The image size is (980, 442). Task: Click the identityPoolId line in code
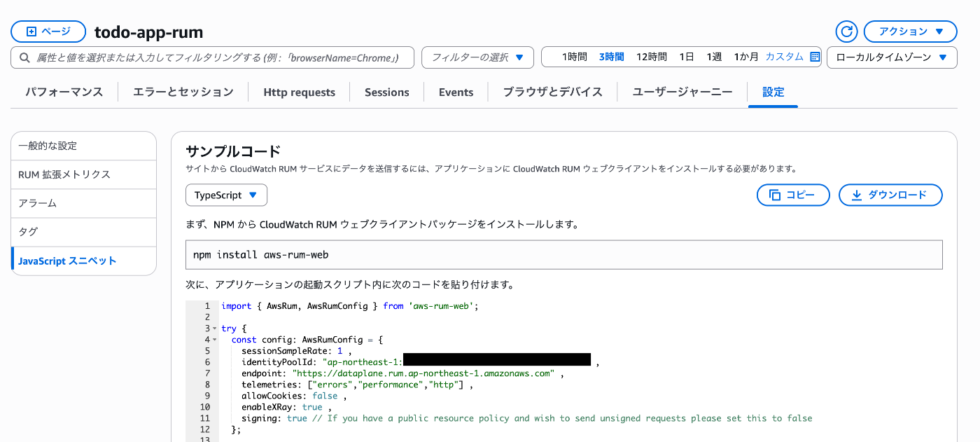pos(420,362)
